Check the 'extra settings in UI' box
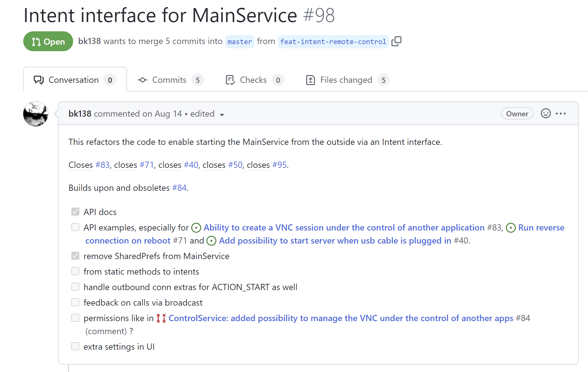This screenshot has height=372, width=588. [75, 346]
